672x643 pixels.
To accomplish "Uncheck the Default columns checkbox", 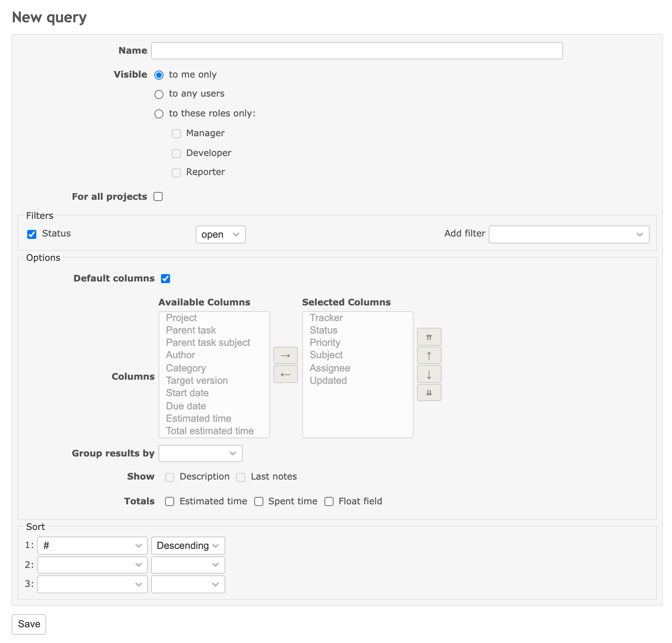I will click(x=166, y=279).
